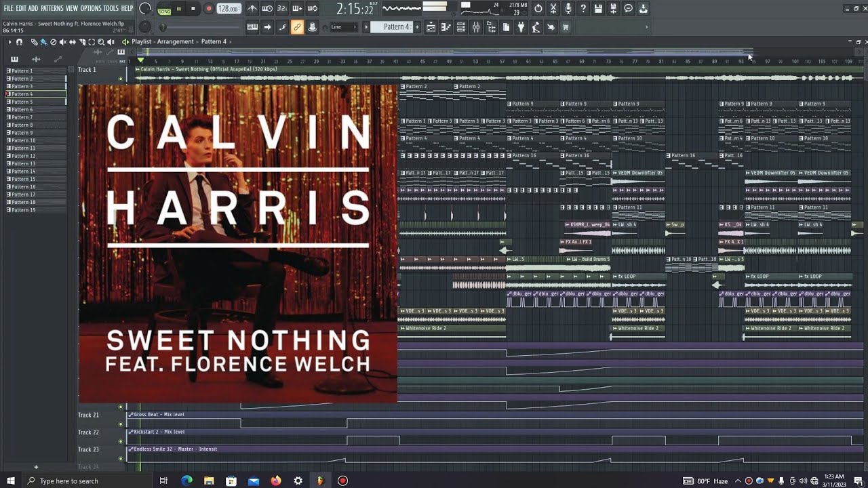
Task: Adjust the master volume knob
Action: (x=145, y=9)
